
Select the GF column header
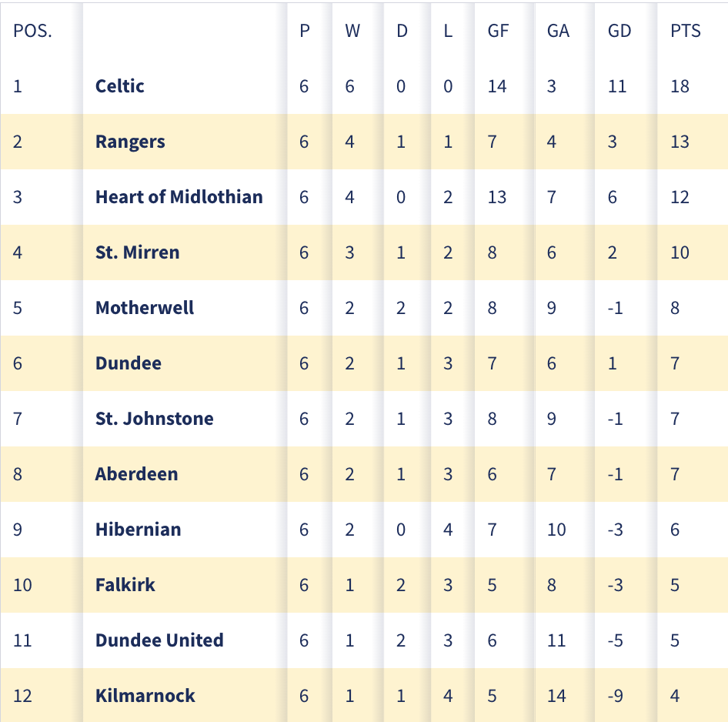pos(498,31)
